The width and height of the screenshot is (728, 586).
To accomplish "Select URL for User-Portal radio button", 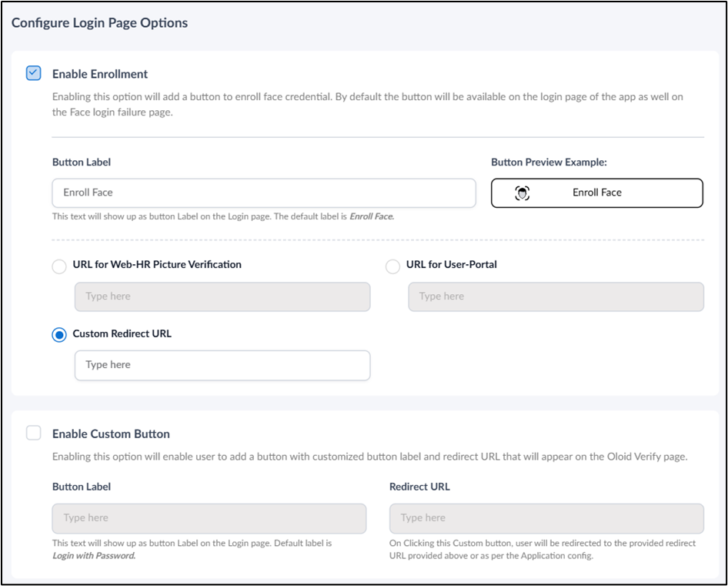I will click(x=392, y=266).
